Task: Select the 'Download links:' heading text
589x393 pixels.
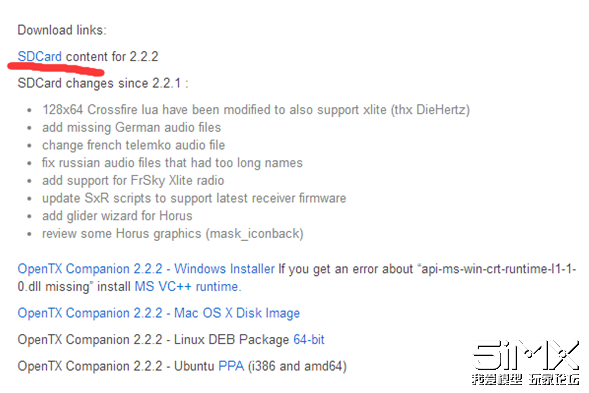Action: (62, 30)
